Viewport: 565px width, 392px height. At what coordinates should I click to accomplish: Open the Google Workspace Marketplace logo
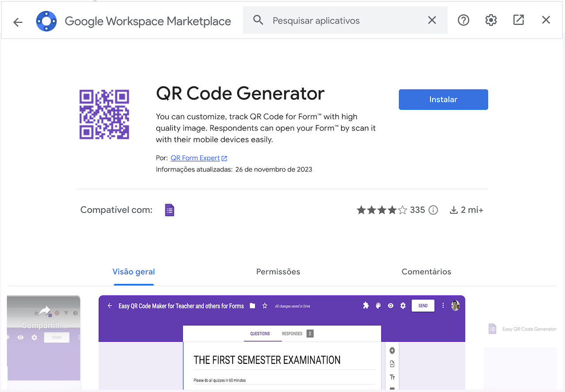point(46,21)
